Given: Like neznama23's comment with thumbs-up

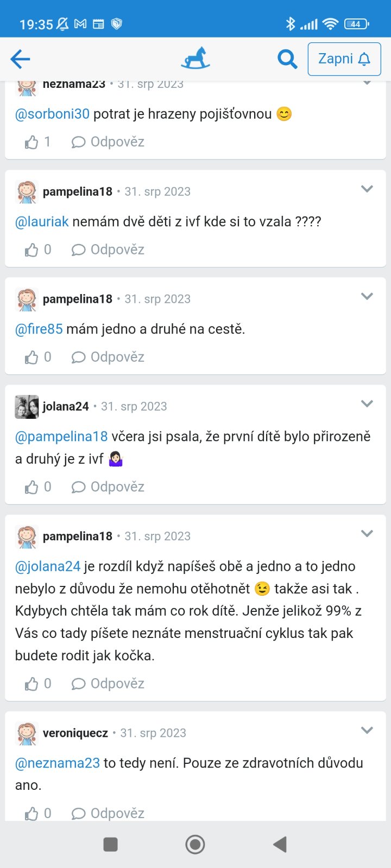Looking at the screenshot, I should click(x=31, y=142).
